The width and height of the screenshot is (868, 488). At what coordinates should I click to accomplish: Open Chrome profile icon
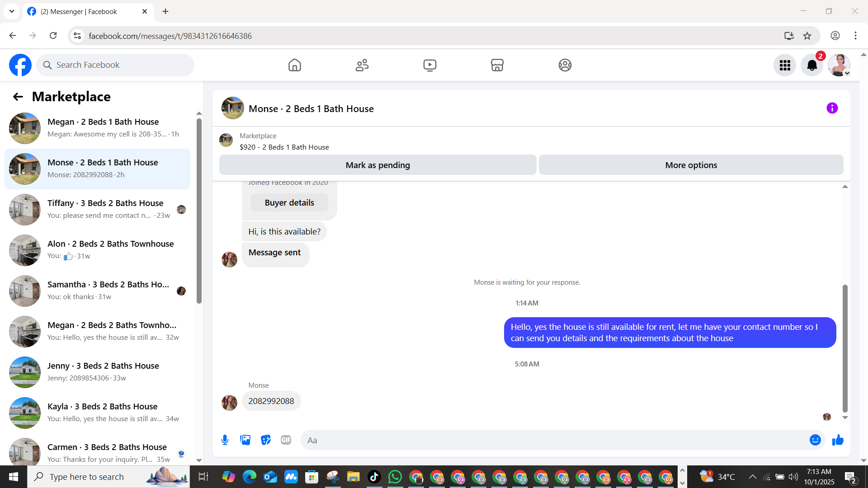click(x=835, y=36)
